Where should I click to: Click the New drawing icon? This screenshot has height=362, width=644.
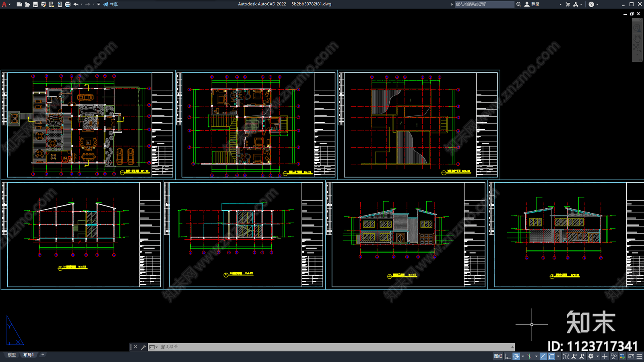point(19,4)
